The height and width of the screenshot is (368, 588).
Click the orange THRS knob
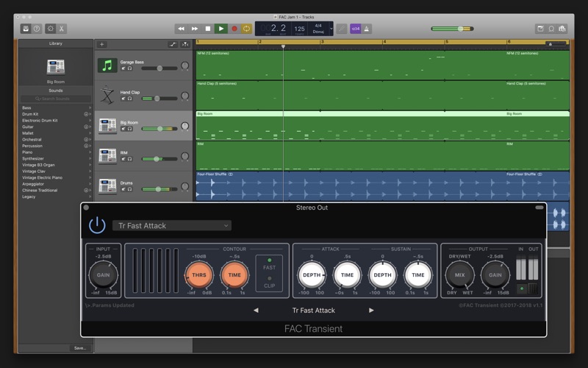(198, 275)
